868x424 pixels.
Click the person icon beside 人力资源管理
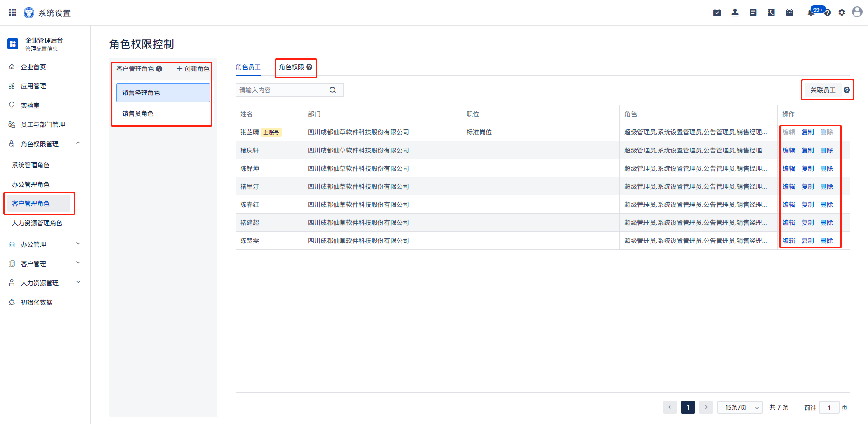click(x=12, y=283)
